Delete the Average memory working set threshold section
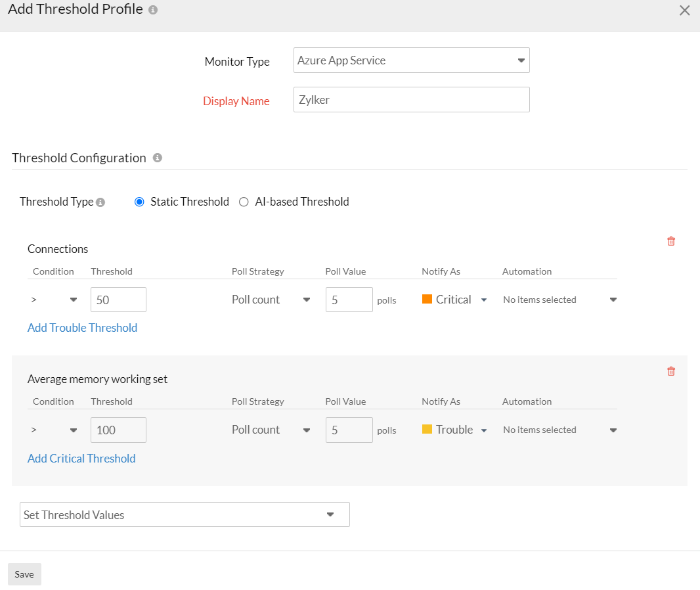The image size is (700, 590). point(670,371)
